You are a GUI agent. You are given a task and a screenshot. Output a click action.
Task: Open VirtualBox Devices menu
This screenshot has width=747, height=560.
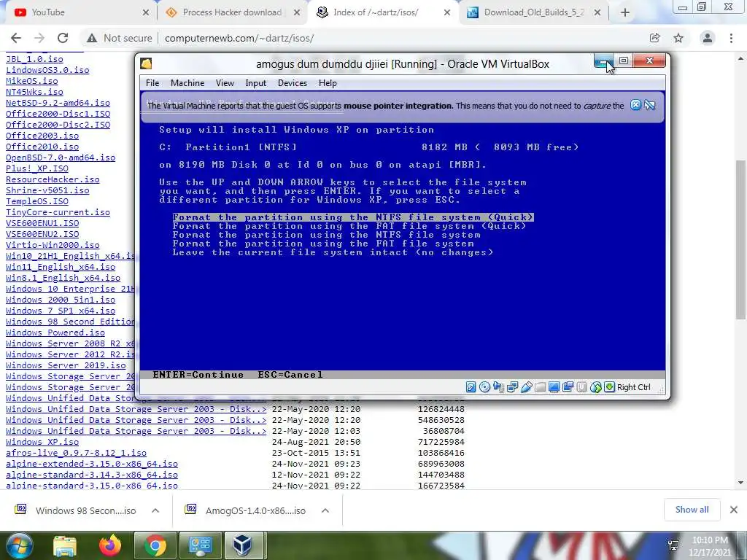click(x=293, y=83)
